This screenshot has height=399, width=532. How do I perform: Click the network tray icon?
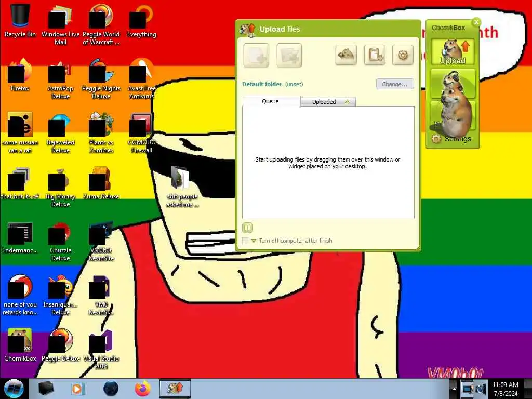point(468,389)
